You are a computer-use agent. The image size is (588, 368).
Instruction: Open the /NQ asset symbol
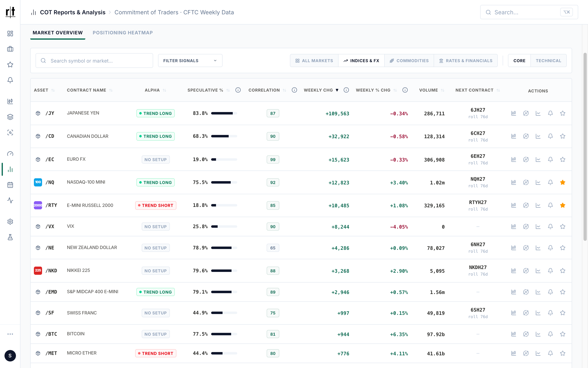click(x=50, y=182)
